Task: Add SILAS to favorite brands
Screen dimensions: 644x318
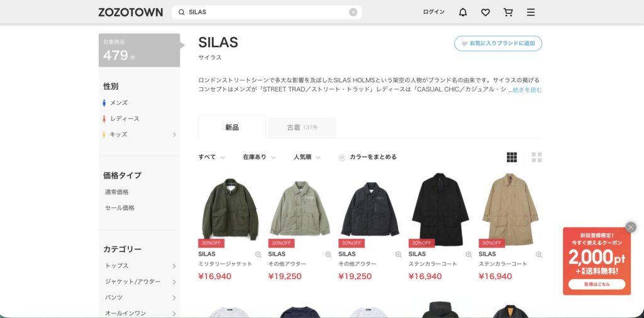Action: tap(498, 43)
